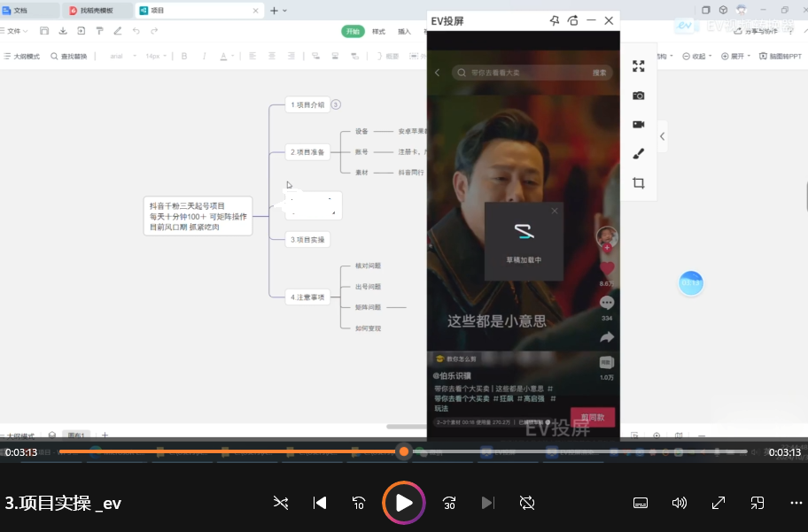Toggle shuffle in the player bar

tap(281, 503)
